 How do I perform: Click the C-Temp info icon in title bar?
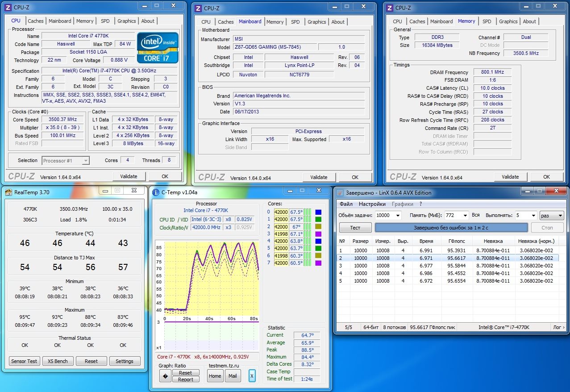coord(156,192)
